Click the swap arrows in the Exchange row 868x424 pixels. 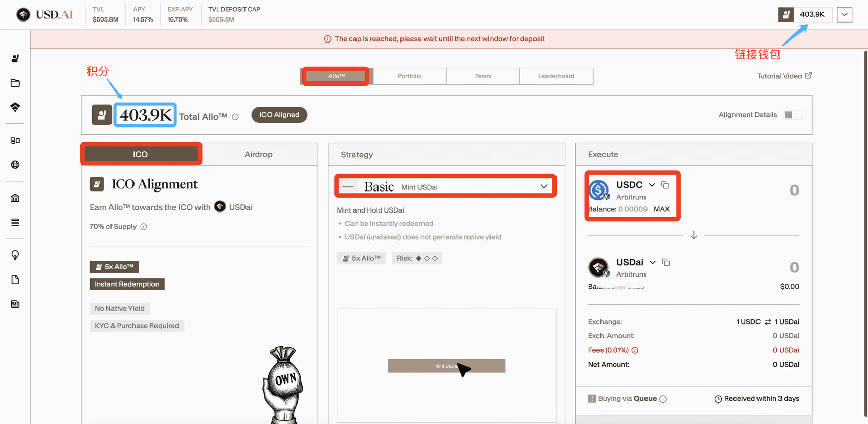coord(767,322)
